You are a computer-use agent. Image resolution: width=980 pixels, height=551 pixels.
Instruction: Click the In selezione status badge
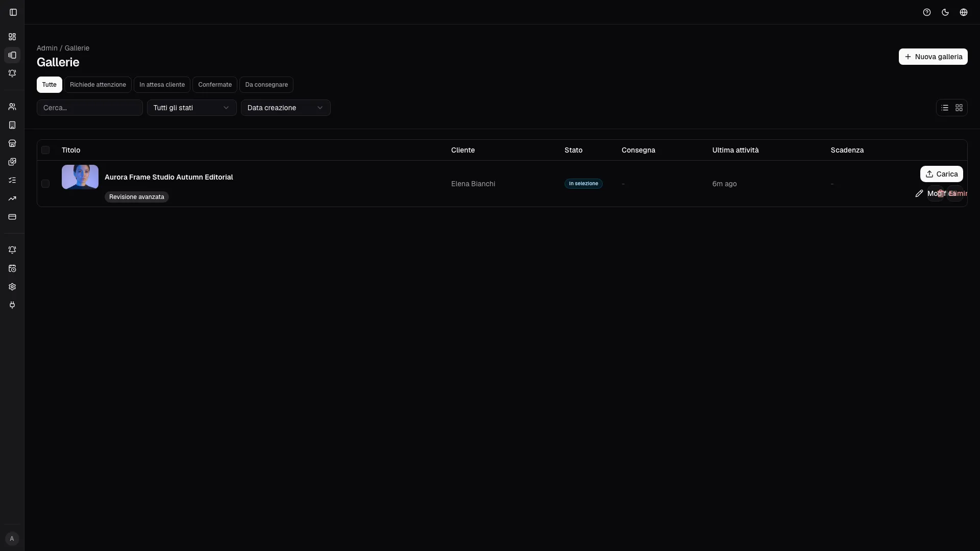point(583,184)
